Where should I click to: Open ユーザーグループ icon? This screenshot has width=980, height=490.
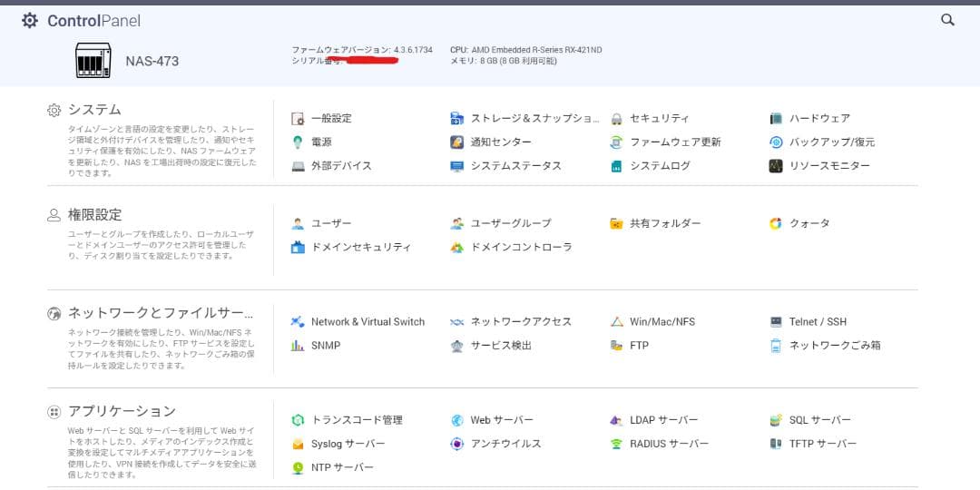456,224
